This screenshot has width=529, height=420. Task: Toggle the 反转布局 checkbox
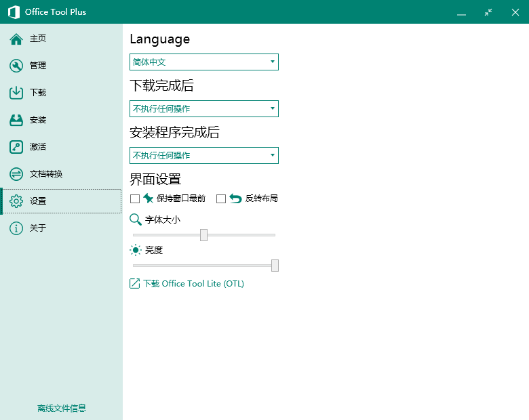(221, 198)
